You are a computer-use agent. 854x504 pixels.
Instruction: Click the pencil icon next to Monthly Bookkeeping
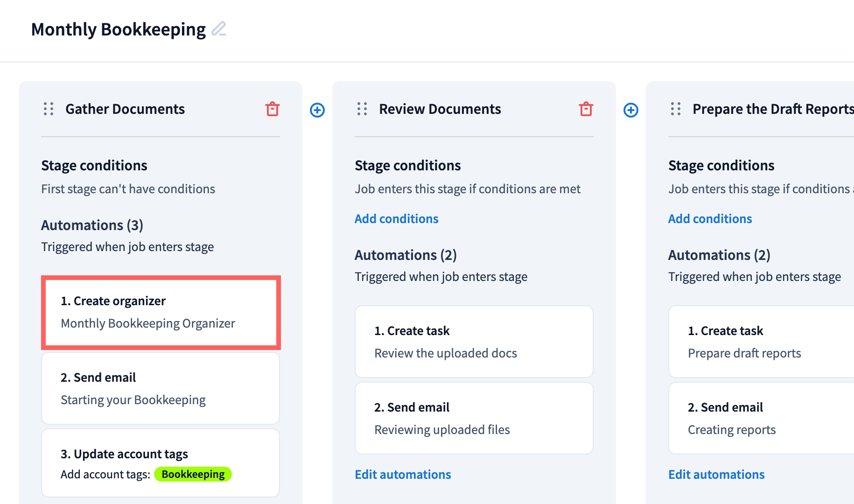pyautogui.click(x=218, y=29)
